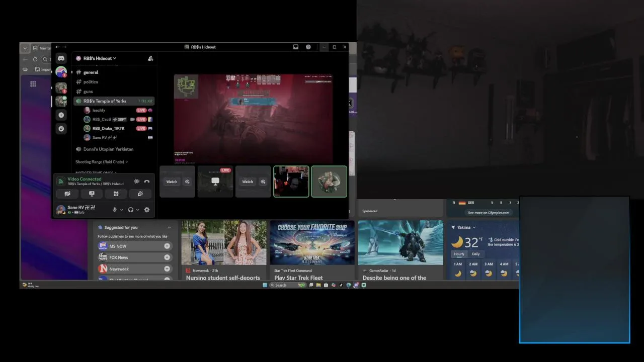The width and height of the screenshot is (644, 362).
Task: Turn on camera in voice panel
Action: click(x=67, y=194)
